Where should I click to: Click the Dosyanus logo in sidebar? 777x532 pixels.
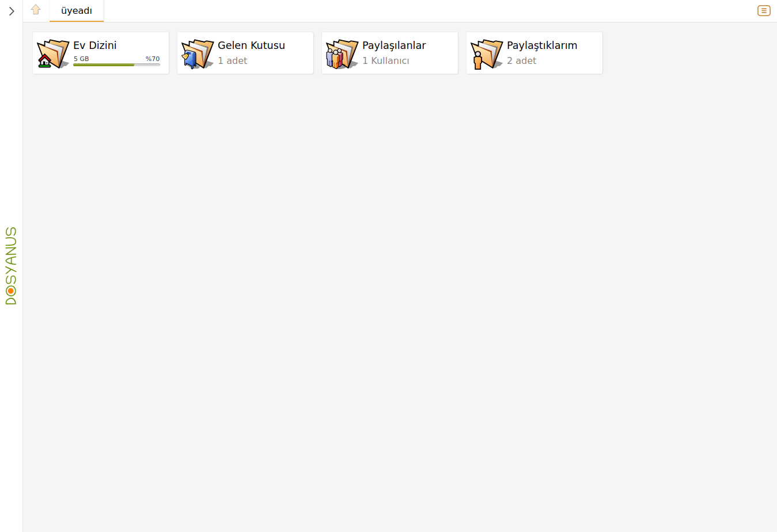click(11, 265)
